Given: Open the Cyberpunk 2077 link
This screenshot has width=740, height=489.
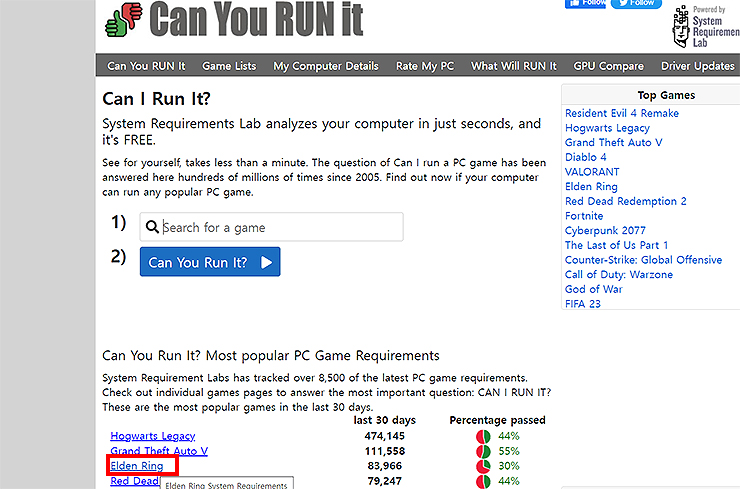Looking at the screenshot, I should point(605,230).
